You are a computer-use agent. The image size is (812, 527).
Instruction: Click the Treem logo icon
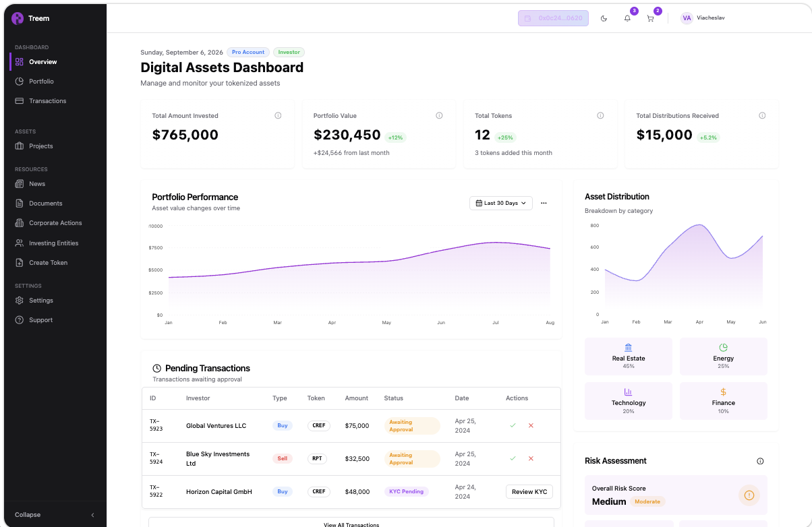[x=18, y=18]
